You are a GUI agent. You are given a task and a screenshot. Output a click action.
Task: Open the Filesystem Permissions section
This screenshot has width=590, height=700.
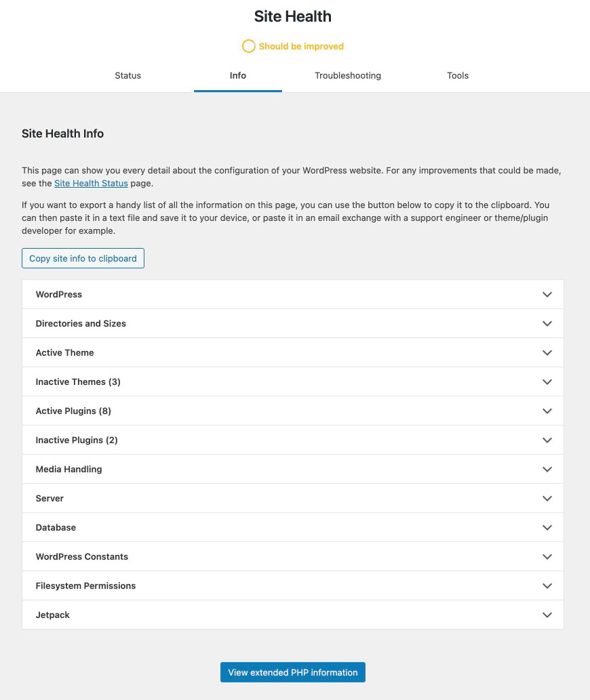click(292, 585)
